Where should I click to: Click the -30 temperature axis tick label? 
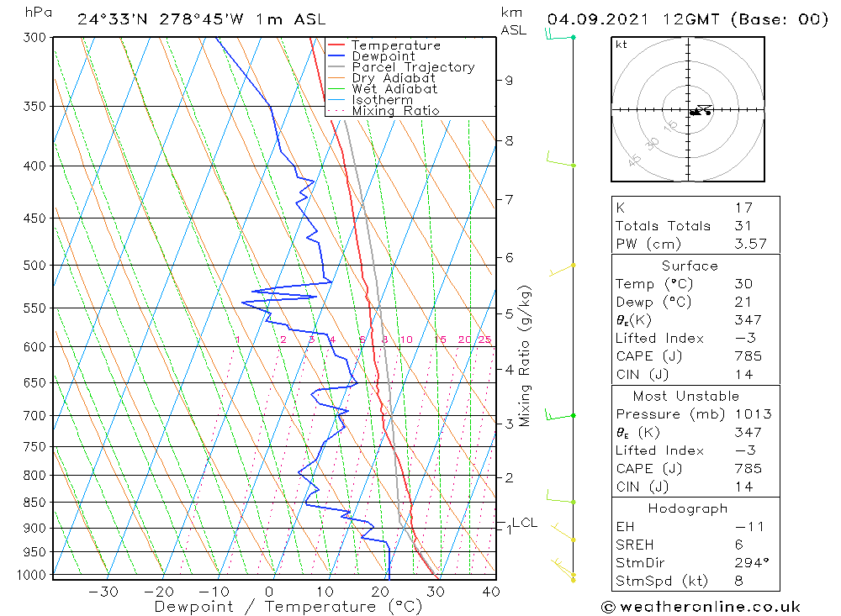click(103, 592)
